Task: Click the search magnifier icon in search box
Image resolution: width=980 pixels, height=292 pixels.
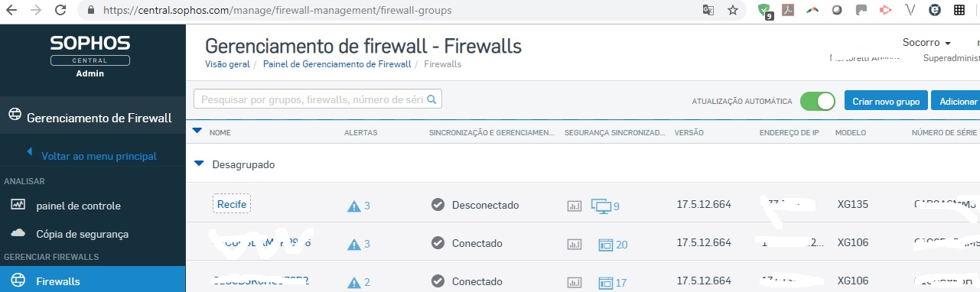Action: (431, 99)
